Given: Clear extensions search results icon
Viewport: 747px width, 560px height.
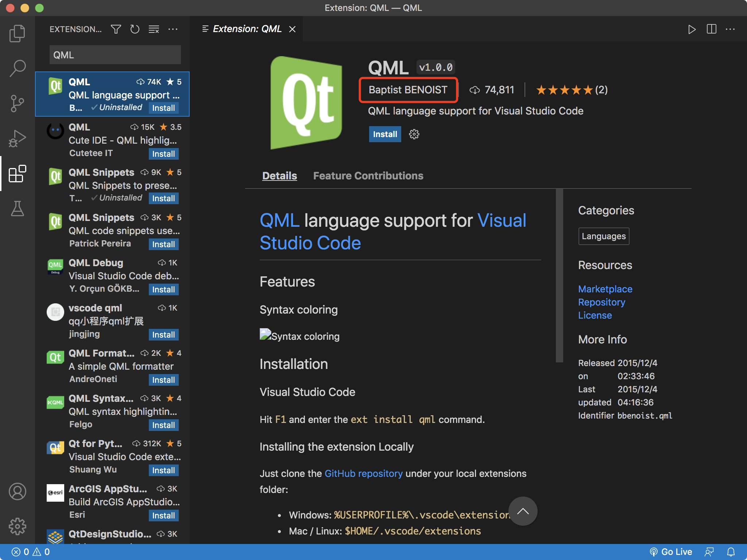Looking at the screenshot, I should coord(154,29).
